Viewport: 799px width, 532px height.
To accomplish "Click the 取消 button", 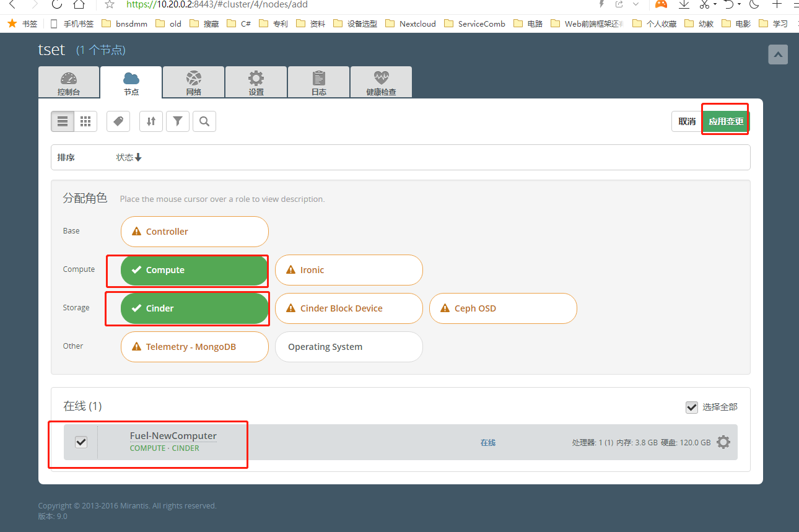I will point(686,121).
